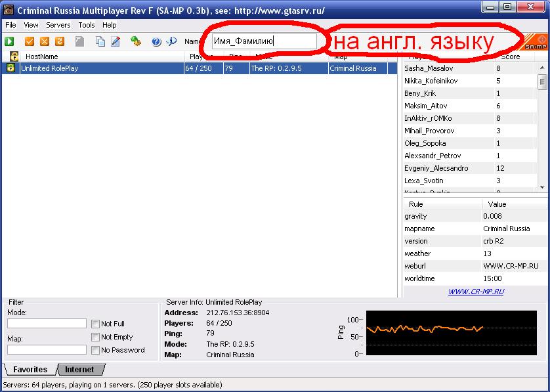
Task: Click the gray document toolbar icon
Action: 80,41
